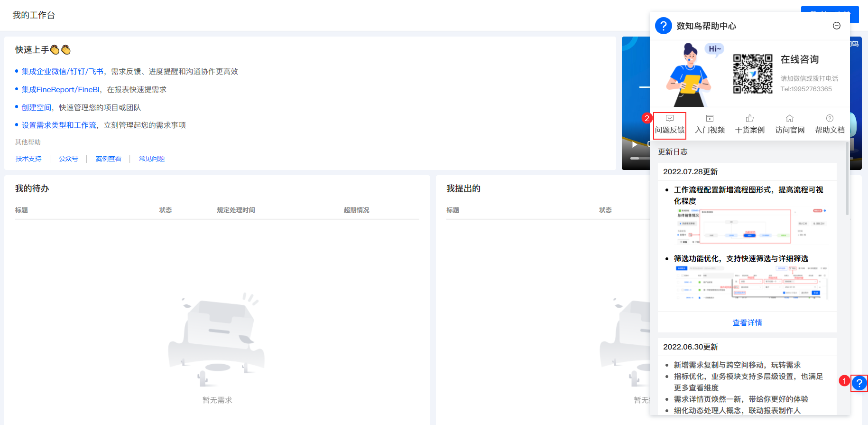Screen dimensions: 868x425
Task: Click the Tel:19952763365 phone number
Action: 806,89
